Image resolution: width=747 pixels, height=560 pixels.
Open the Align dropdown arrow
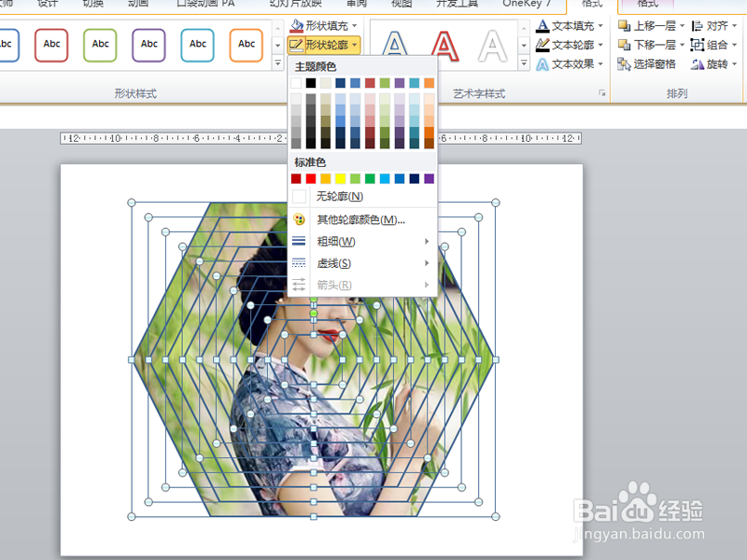coord(734,25)
